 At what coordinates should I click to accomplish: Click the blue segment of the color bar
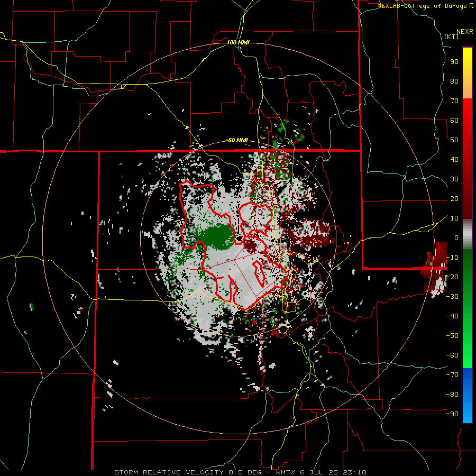(x=467, y=396)
